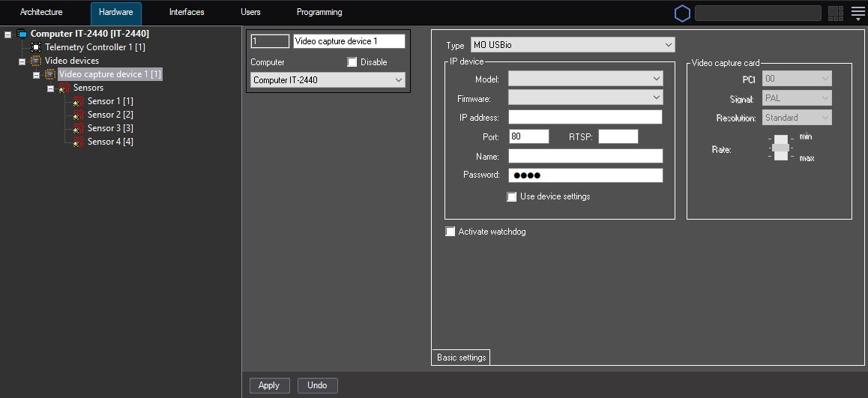Toggle the Activate watchdog checkbox
868x398 pixels.
tap(450, 232)
